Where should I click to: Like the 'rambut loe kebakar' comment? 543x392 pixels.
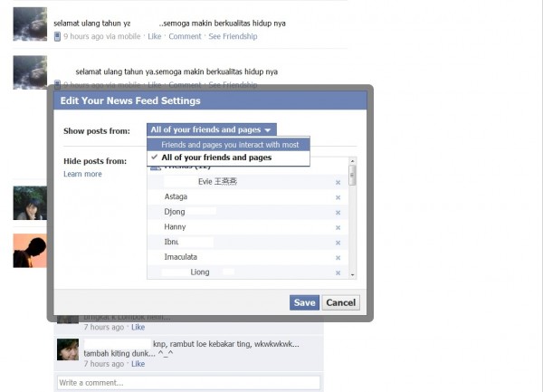tap(138, 364)
